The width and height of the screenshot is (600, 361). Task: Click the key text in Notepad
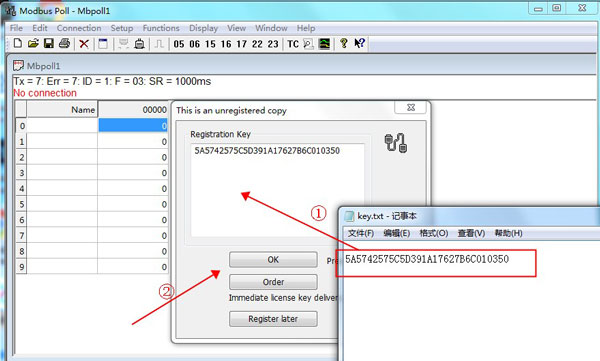(x=427, y=259)
